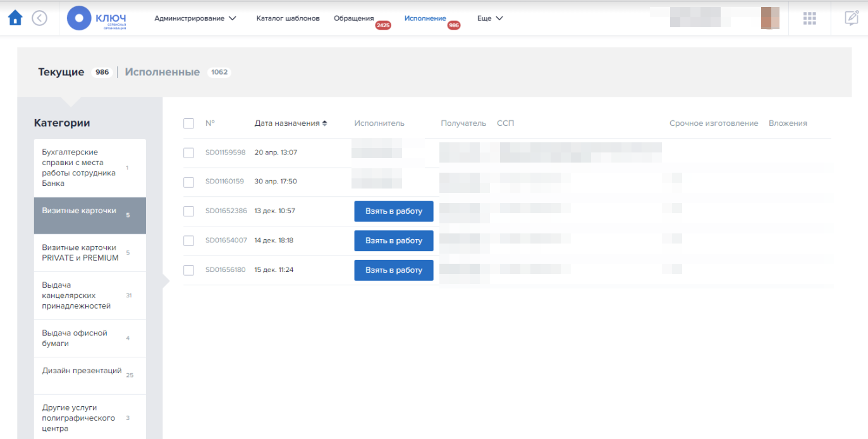868x439 pixels.
Task: Click Взять в работу for SD01656180
Action: click(x=394, y=270)
